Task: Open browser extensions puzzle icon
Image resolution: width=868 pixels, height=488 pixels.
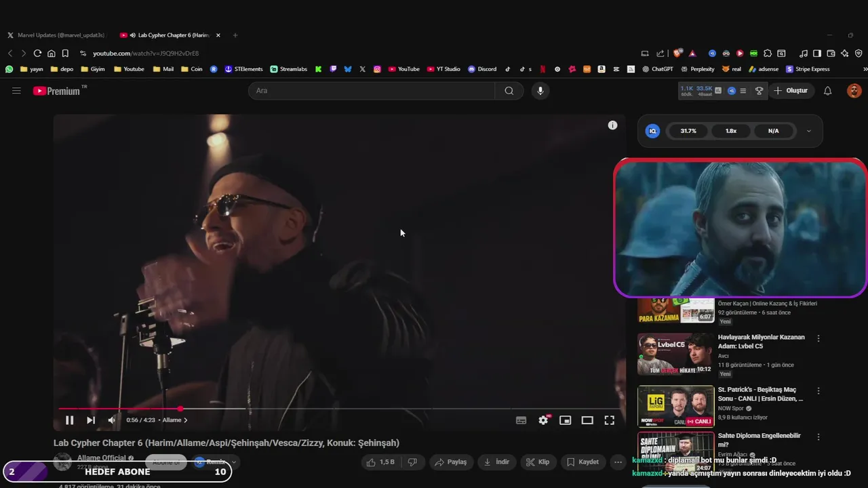Action: [x=768, y=54]
